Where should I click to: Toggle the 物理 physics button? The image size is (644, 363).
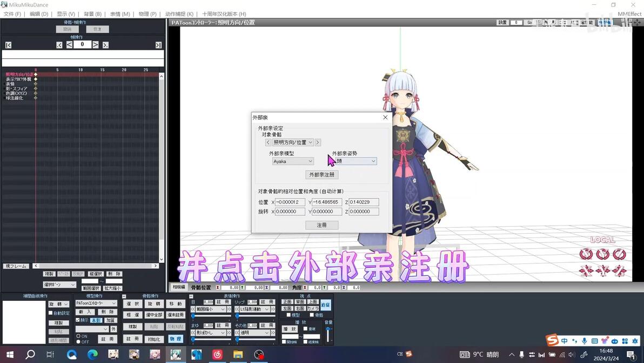coord(176,339)
